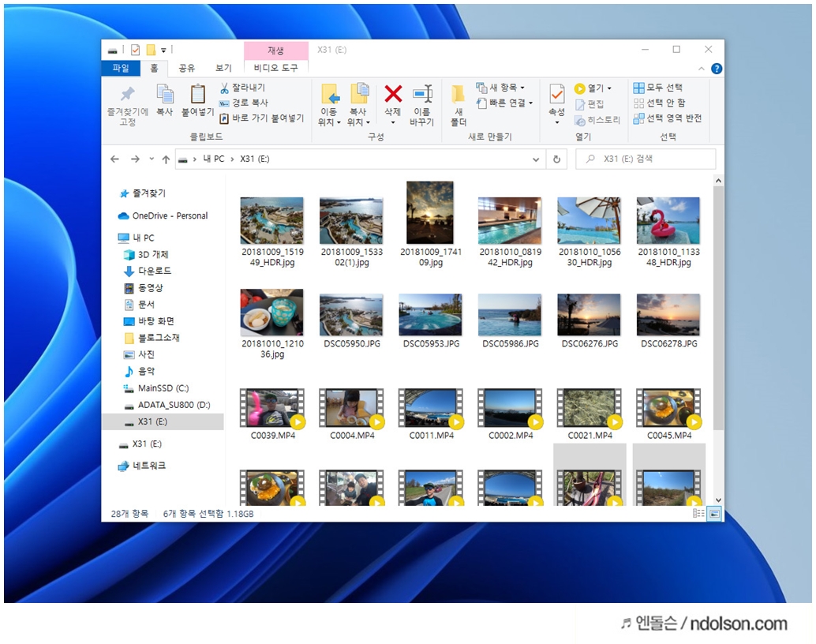Expand the 열기 (Open) dropdown
Viewport: 816px width, 644px height.
[x=609, y=88]
